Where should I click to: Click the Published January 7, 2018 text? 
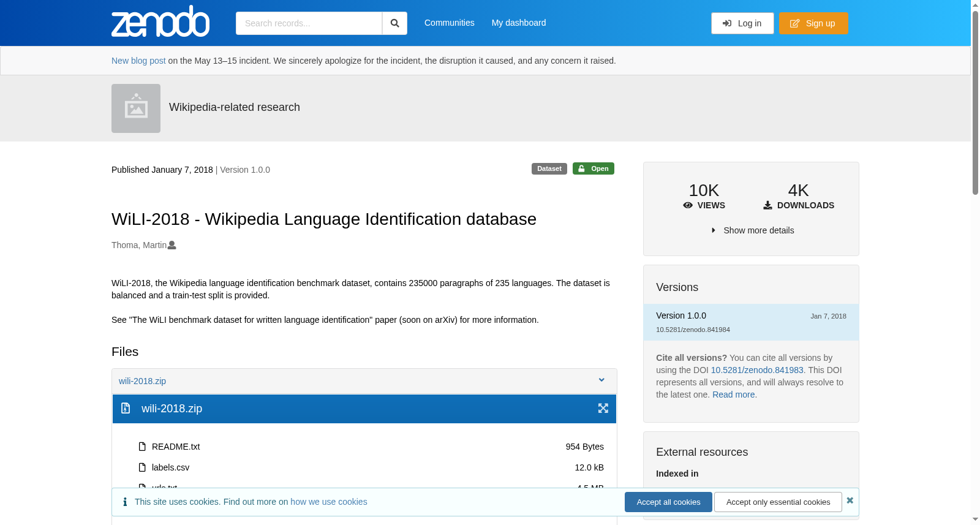coord(162,170)
